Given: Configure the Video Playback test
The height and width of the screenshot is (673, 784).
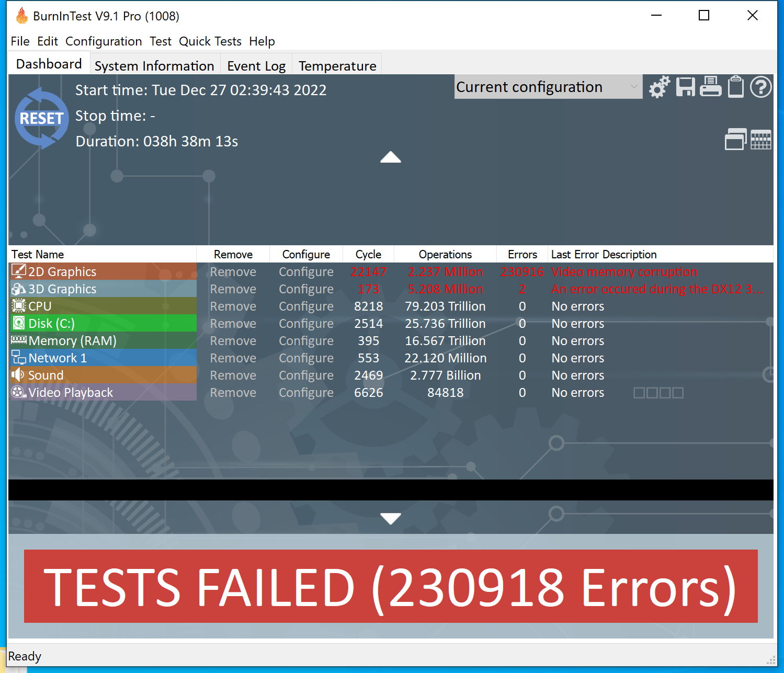Looking at the screenshot, I should [306, 393].
